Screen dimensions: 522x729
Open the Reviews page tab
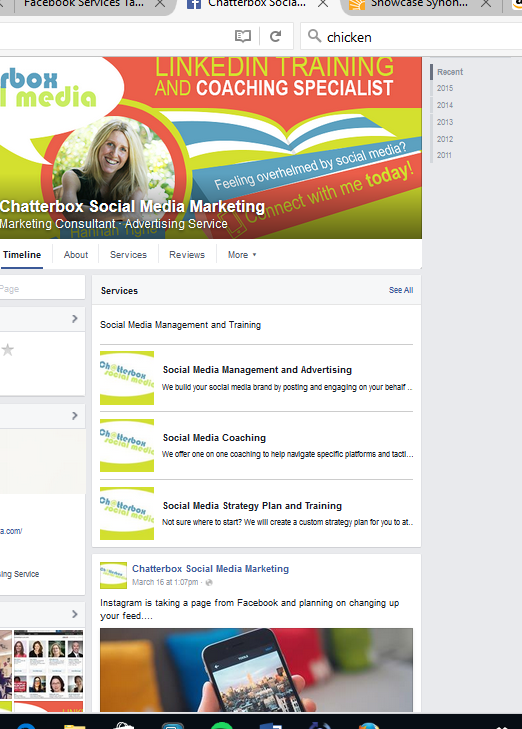click(x=187, y=255)
